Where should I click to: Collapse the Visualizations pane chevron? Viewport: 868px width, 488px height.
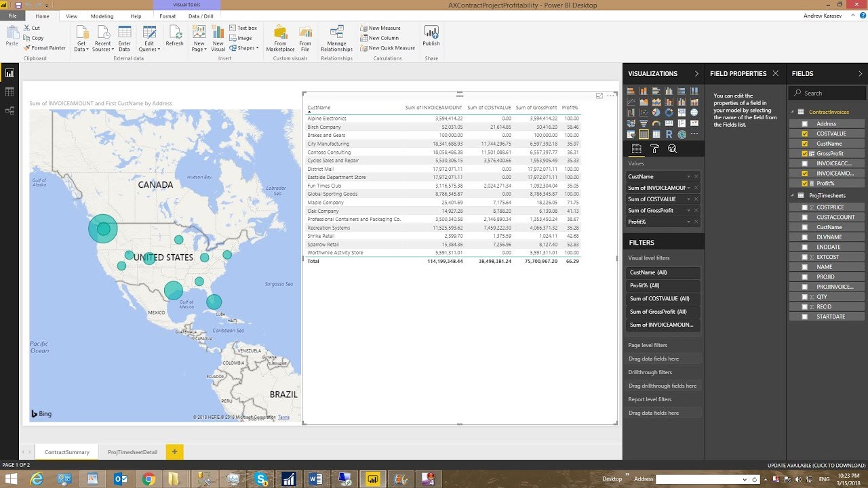point(696,73)
